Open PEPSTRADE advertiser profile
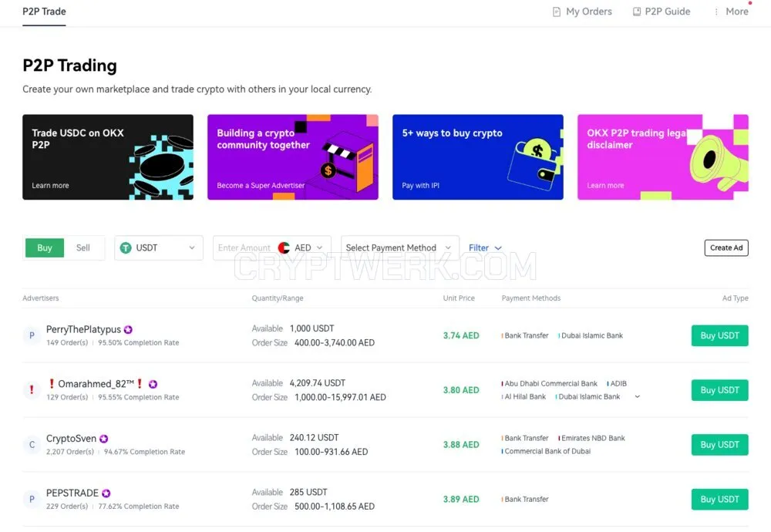This screenshot has width=771, height=532. coord(72,493)
